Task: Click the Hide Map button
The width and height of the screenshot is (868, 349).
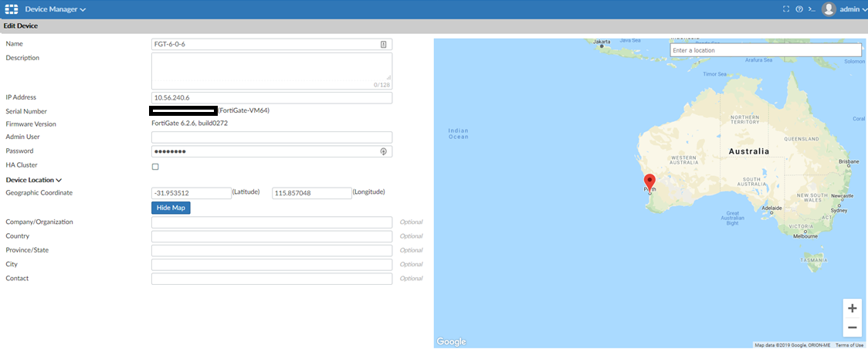Action: 171,208
